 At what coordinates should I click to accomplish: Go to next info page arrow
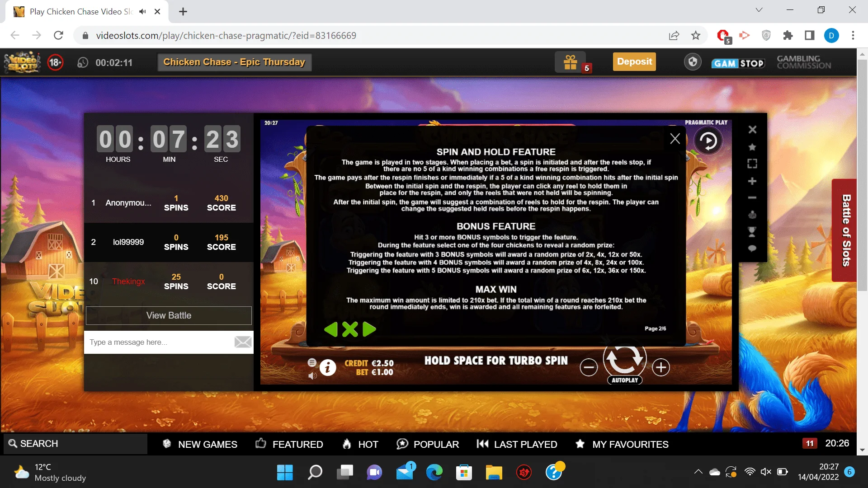click(x=369, y=329)
